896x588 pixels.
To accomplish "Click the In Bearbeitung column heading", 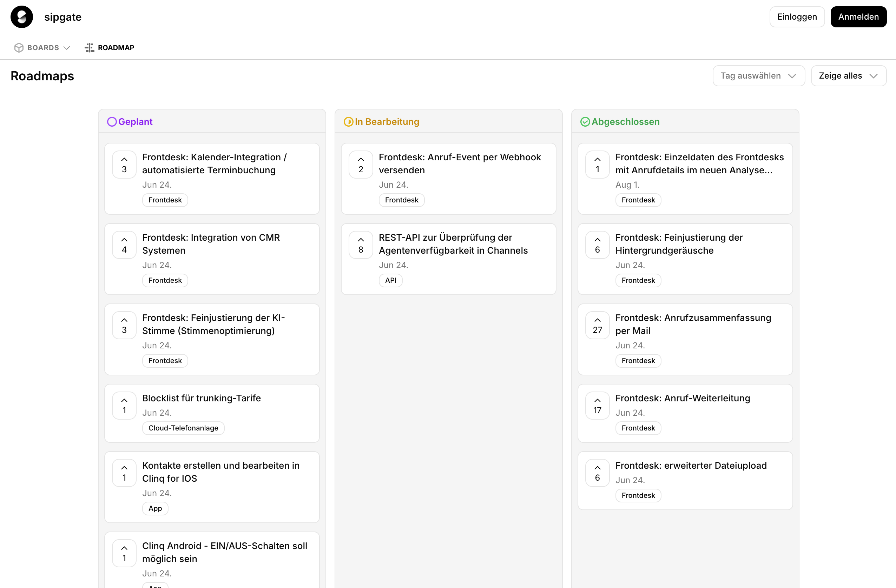I will [387, 122].
